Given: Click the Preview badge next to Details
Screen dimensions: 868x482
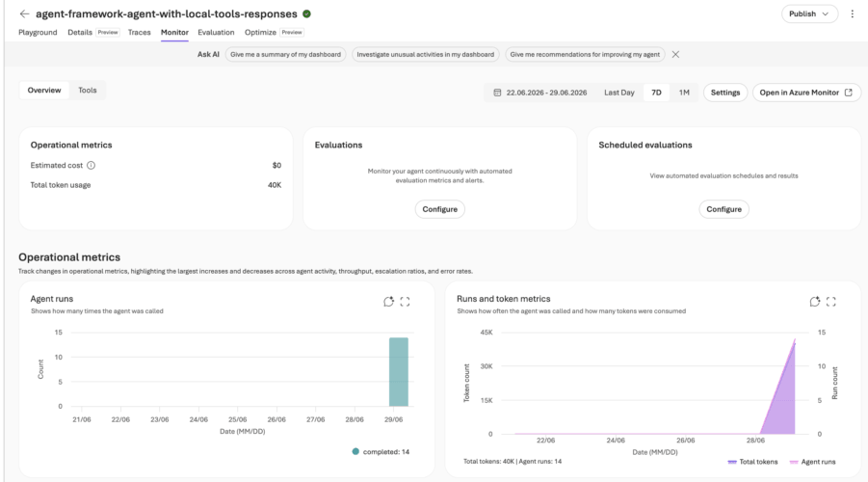Looking at the screenshot, I should click(x=108, y=32).
